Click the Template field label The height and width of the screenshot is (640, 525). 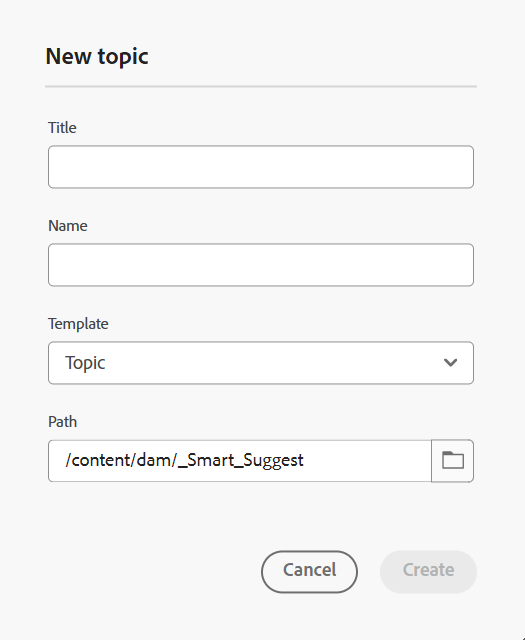(x=78, y=324)
